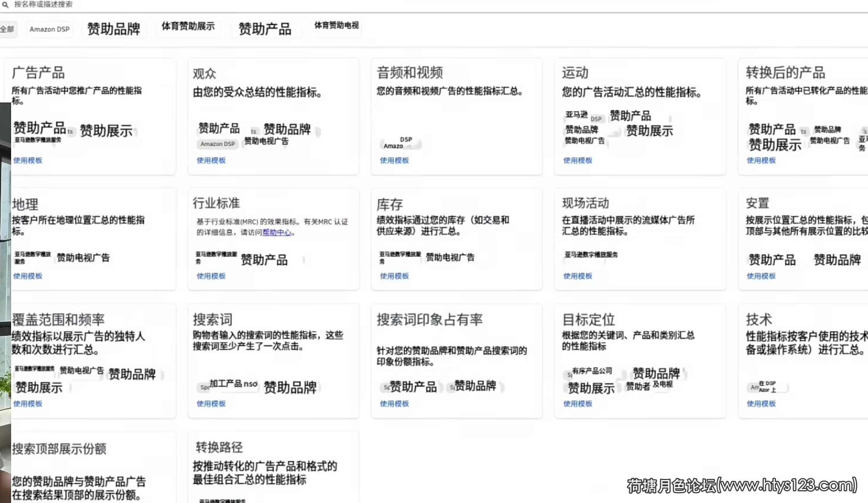Screen dimensions: 868x503
Task: Click Amazon DSP tag in 观众 card
Action: coord(217,144)
